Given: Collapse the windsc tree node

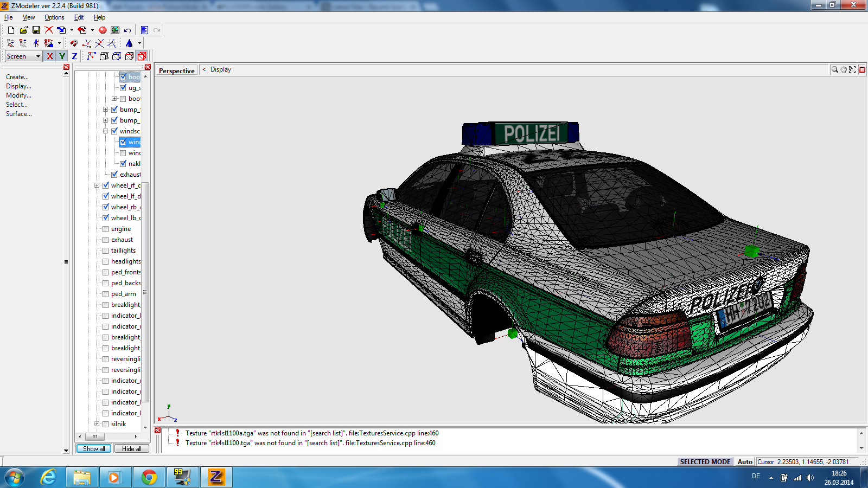Looking at the screenshot, I should click(106, 131).
